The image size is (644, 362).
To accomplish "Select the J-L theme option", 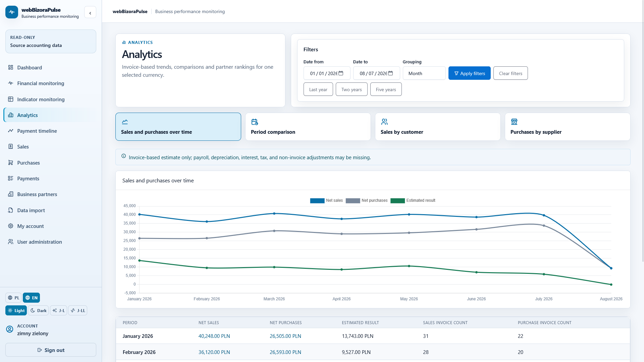I will pyautogui.click(x=59, y=310).
